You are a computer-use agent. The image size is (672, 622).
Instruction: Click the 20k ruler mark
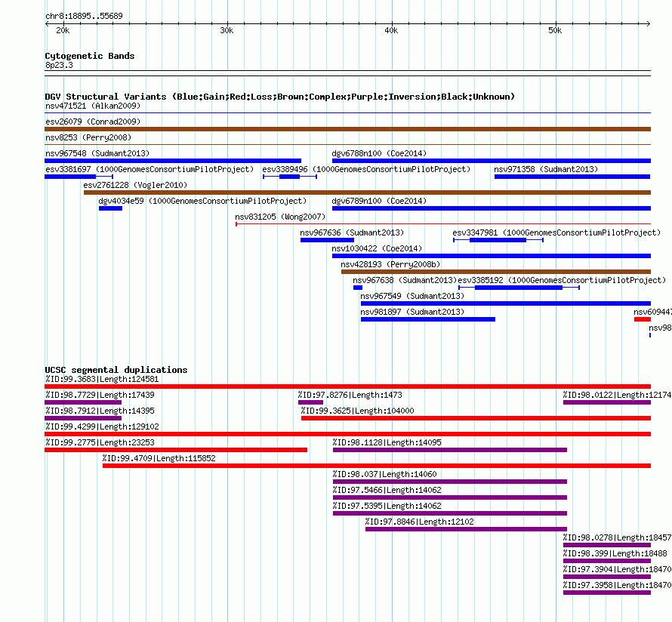pyautogui.click(x=63, y=30)
